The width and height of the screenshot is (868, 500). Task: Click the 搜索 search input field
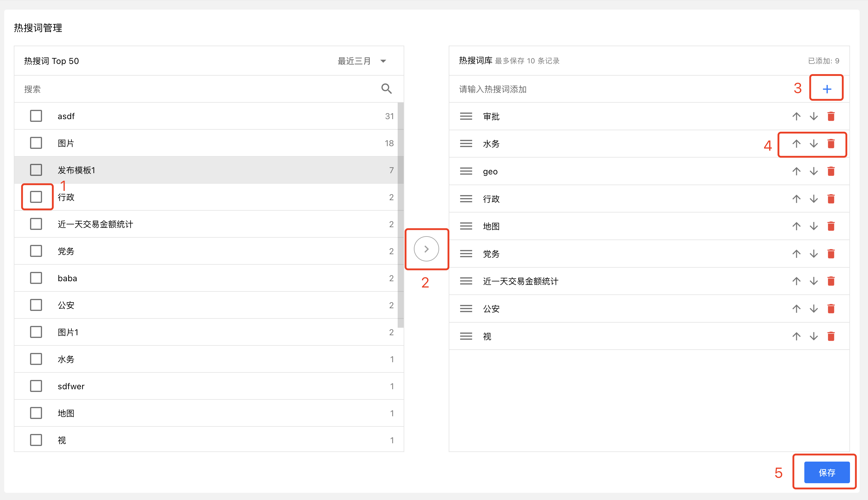tap(199, 89)
